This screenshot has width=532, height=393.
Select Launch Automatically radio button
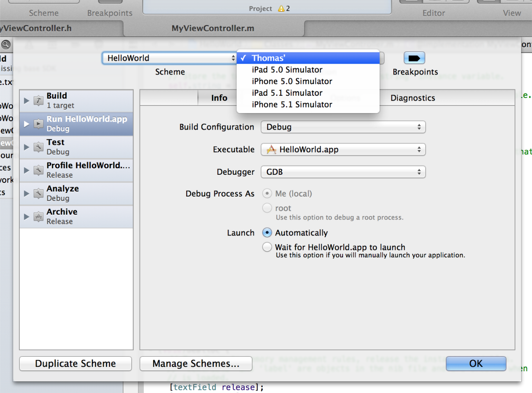click(x=267, y=233)
